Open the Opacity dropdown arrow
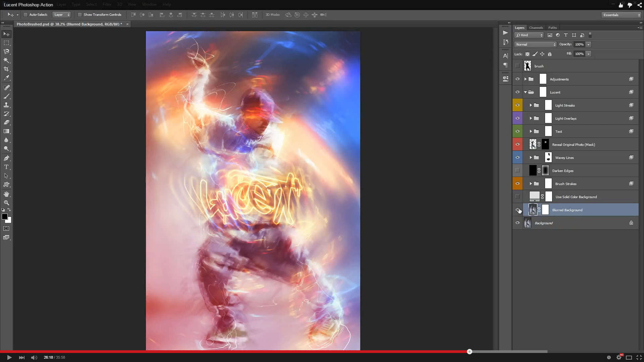The height and width of the screenshot is (362, 644). point(589,44)
